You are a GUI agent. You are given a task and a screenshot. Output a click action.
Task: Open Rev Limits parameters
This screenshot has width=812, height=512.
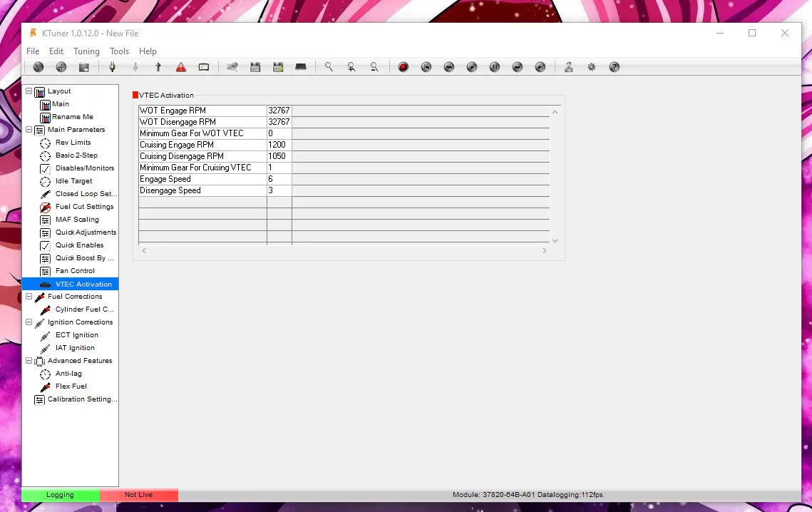pos(73,143)
